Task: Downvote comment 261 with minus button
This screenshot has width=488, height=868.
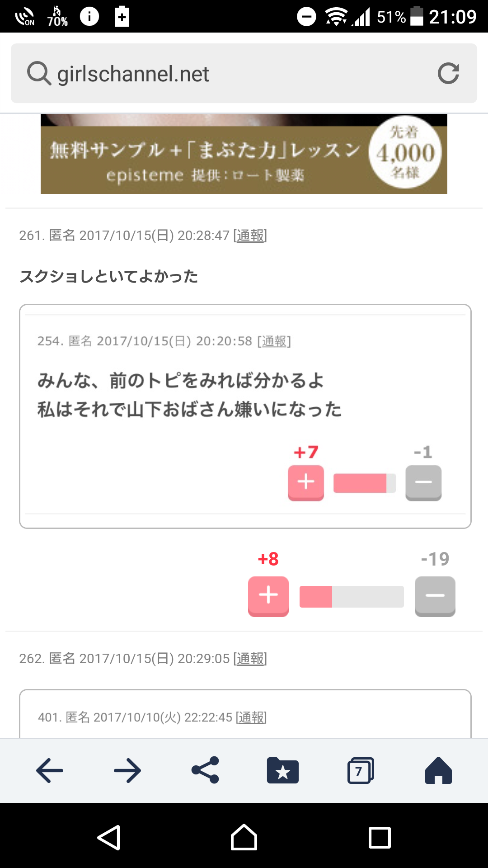Action: 435,596
